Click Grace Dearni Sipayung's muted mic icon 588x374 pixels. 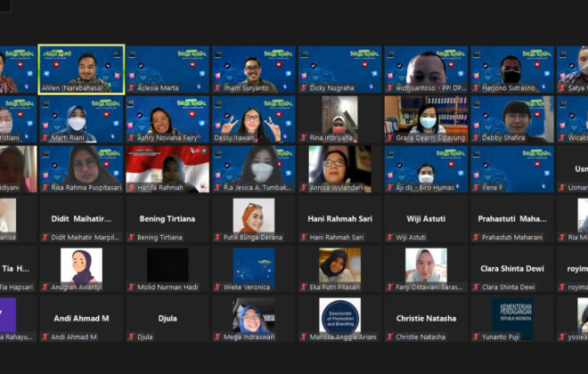point(390,138)
